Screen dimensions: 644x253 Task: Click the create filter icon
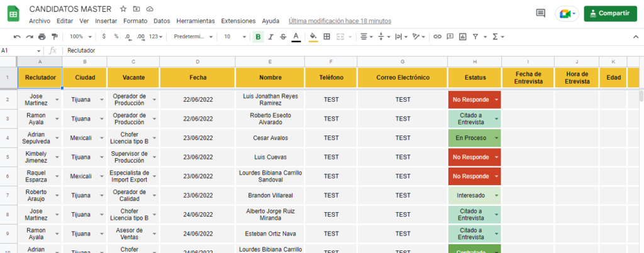[x=475, y=37]
